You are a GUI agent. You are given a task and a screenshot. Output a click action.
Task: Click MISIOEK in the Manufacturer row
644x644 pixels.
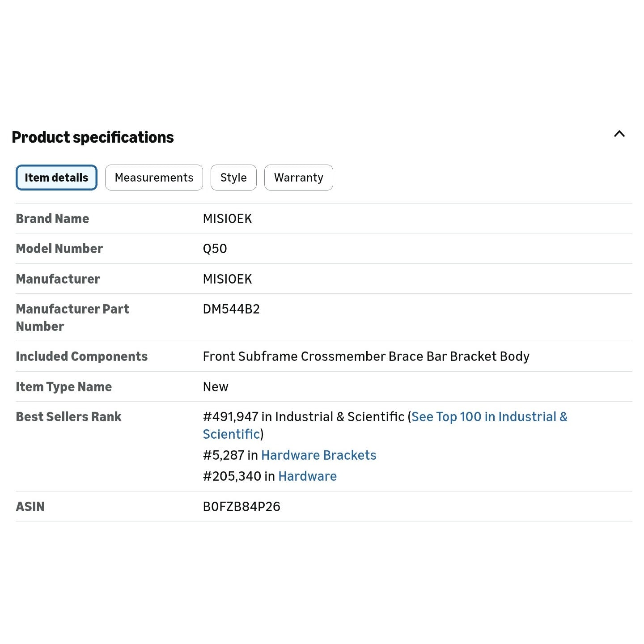point(228,279)
